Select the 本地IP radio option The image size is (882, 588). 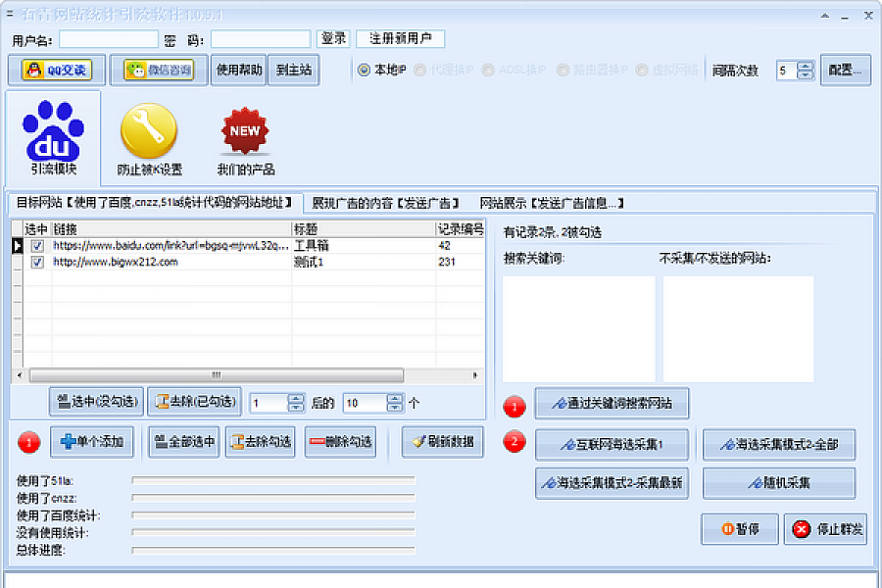[x=364, y=71]
